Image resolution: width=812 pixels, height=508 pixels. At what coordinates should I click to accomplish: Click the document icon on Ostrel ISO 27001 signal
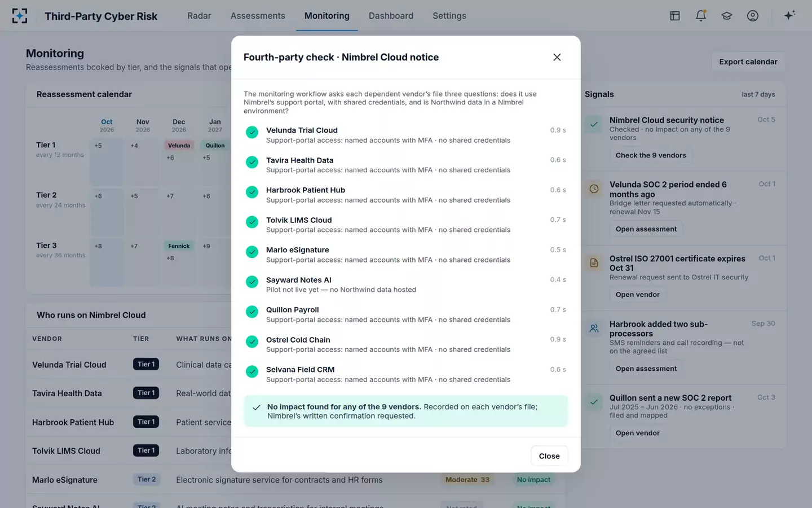pyautogui.click(x=594, y=262)
